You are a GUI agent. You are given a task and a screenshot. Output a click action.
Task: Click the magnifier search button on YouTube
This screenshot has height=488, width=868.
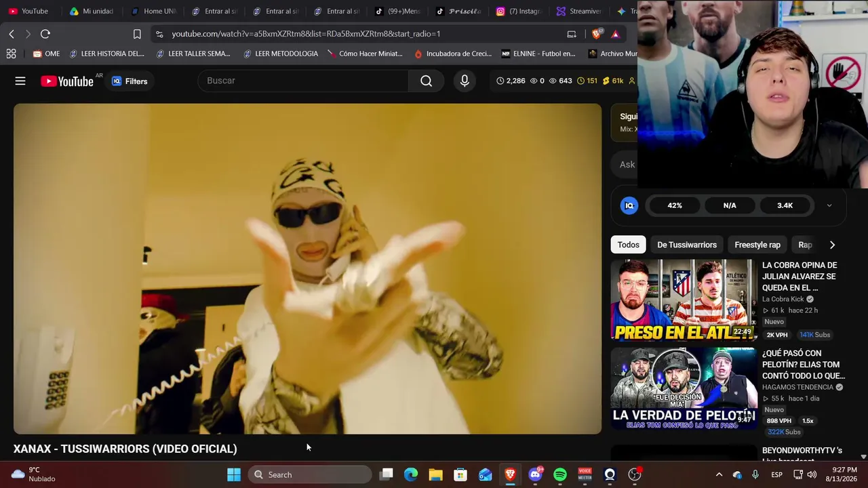(426, 81)
